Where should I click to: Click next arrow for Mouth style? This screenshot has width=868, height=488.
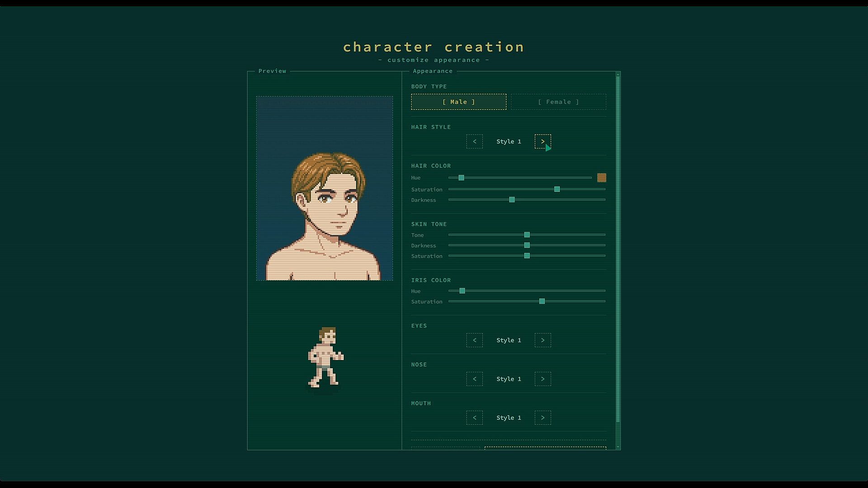pyautogui.click(x=542, y=418)
